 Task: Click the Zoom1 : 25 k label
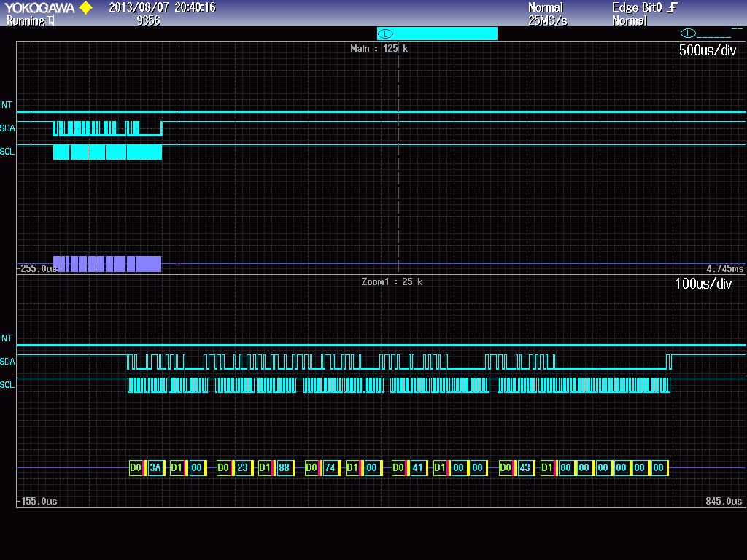[x=392, y=282]
